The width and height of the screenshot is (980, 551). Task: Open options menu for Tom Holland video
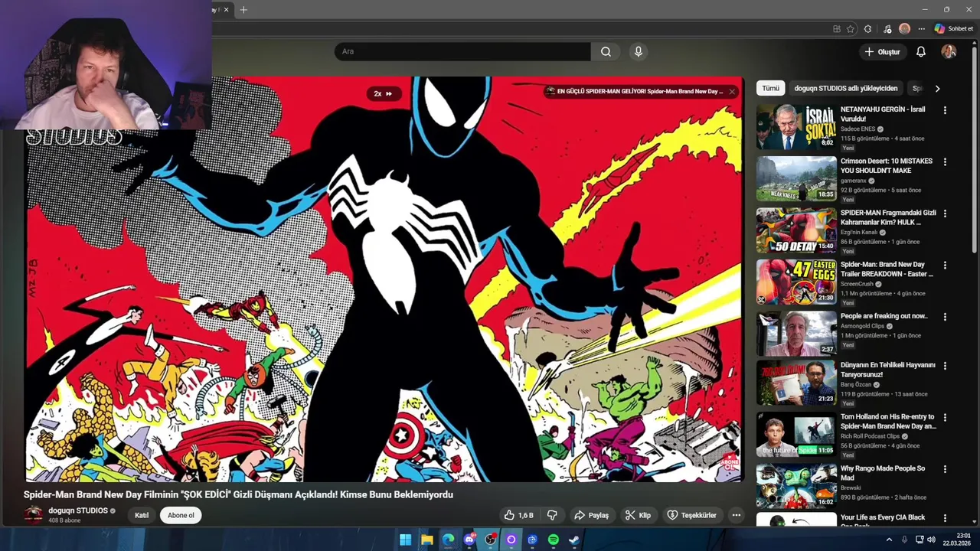[945, 418]
